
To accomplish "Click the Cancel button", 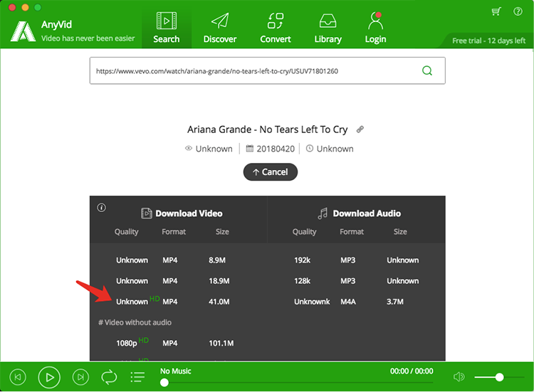I will (x=270, y=172).
